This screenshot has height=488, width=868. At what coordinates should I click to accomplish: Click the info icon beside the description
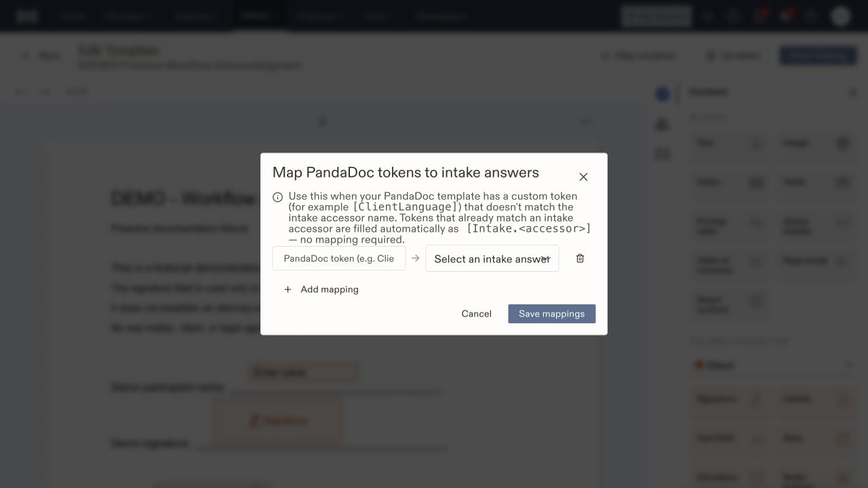point(278,197)
